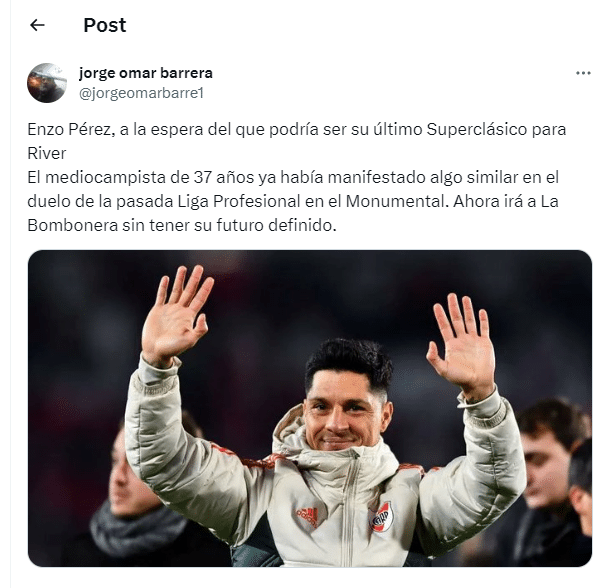
Task: Click the words Enzo Pérez in the post
Action: point(70,130)
